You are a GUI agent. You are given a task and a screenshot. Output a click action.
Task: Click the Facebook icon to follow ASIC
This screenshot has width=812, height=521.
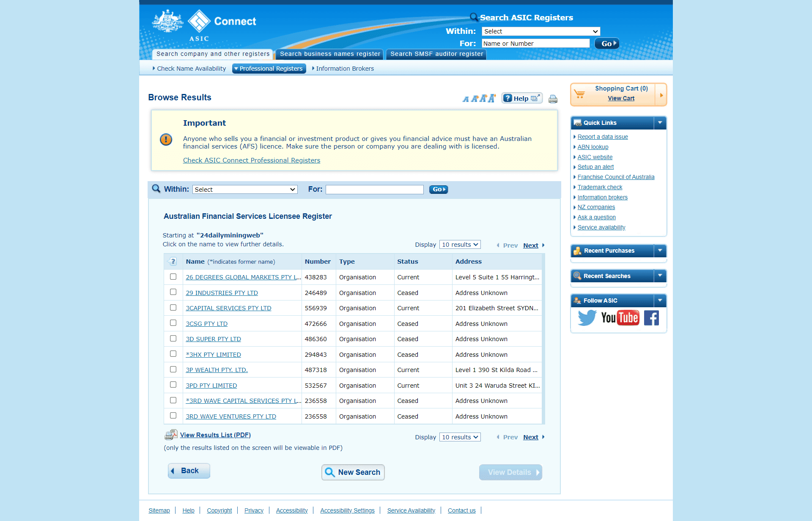click(x=649, y=317)
